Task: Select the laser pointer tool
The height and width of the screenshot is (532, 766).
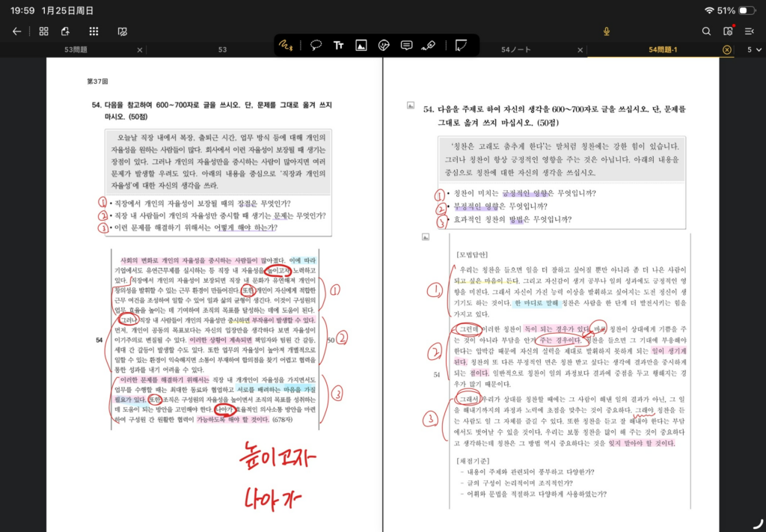Action: coord(429,45)
